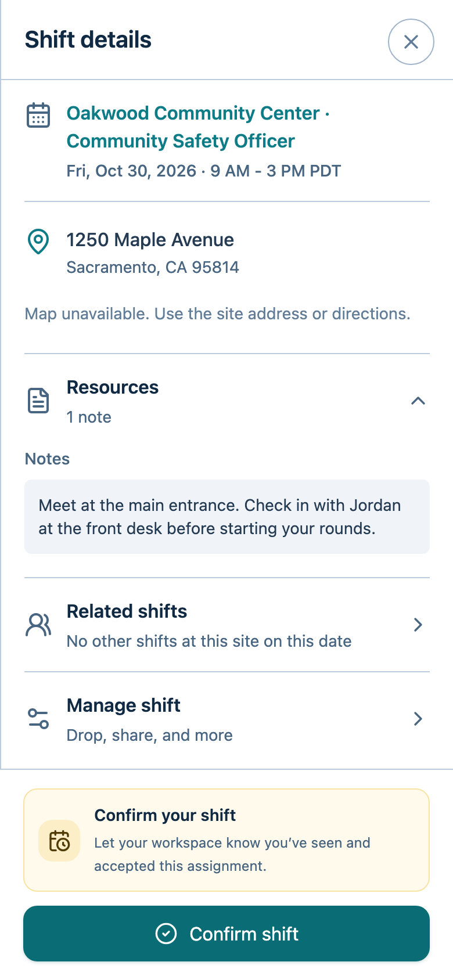453x980 pixels.
Task: Click the calendar icon beside Oakwood Community Center
Action: [x=38, y=115]
